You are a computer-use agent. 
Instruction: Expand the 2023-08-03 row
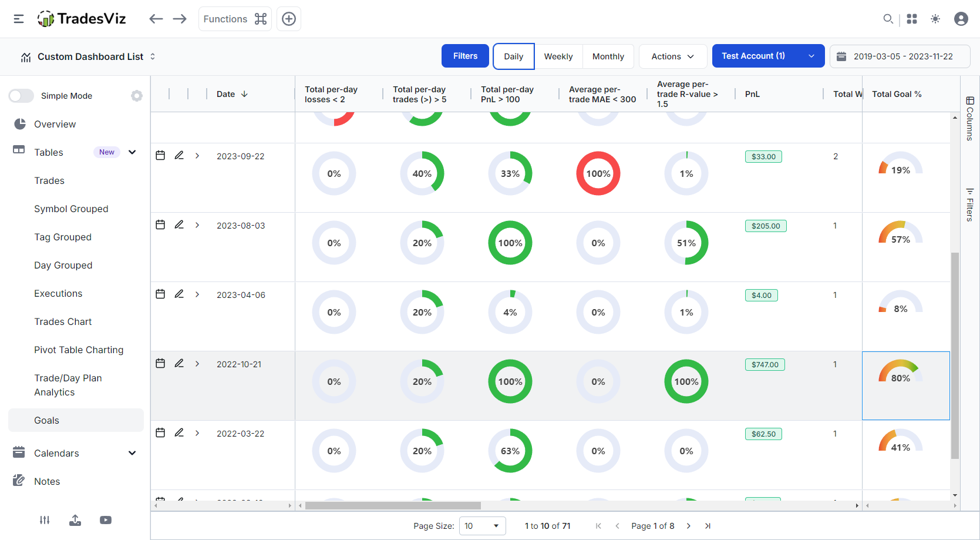point(197,225)
